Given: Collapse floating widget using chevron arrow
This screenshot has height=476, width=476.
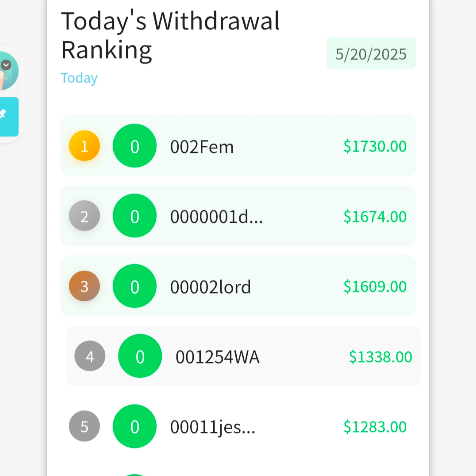Looking at the screenshot, I should [x=6, y=65].
